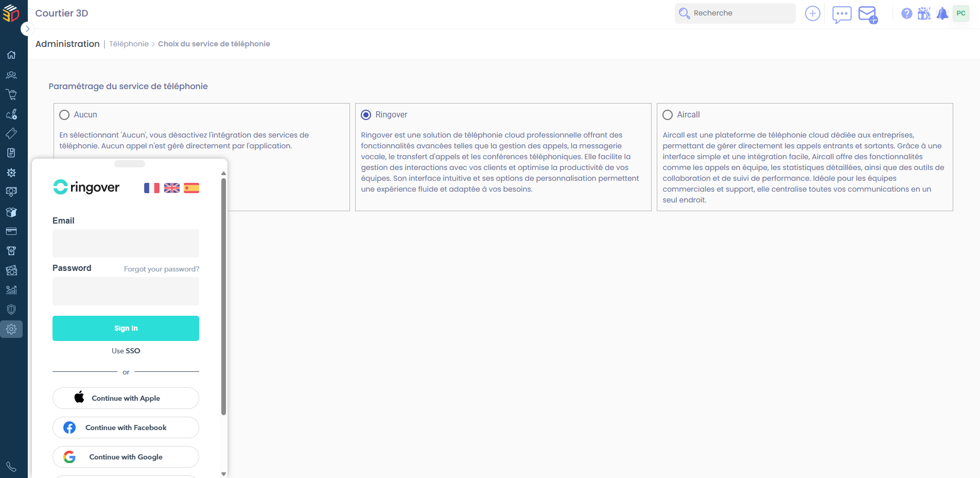Image resolution: width=980 pixels, height=478 pixels.
Task: Click the cash dispenser sidebar icon
Action: (11, 251)
